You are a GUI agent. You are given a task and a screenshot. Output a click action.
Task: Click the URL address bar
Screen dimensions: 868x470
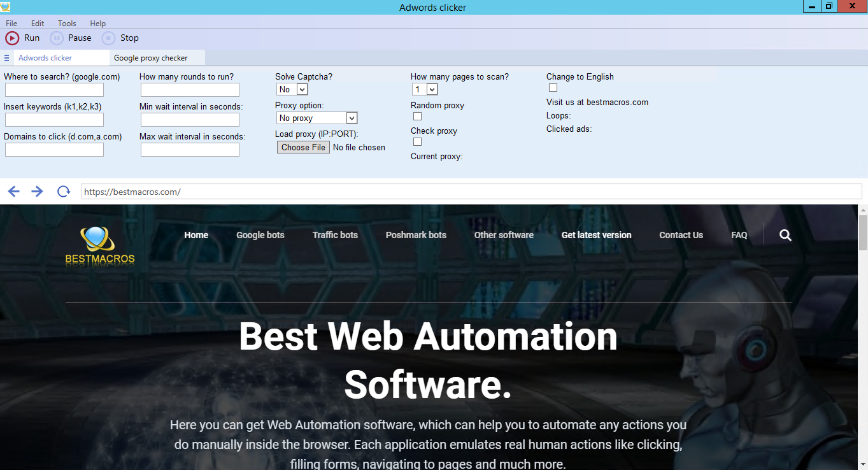point(471,192)
